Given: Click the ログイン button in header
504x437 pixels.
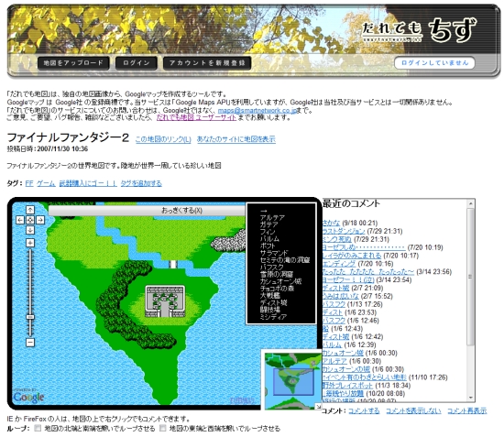Looking at the screenshot, I should (137, 63).
